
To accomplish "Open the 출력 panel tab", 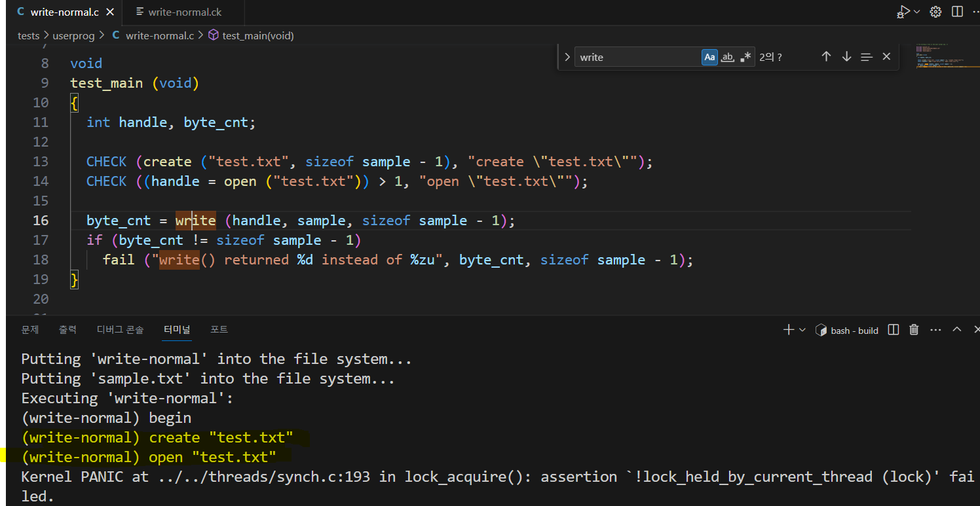I will (x=67, y=329).
